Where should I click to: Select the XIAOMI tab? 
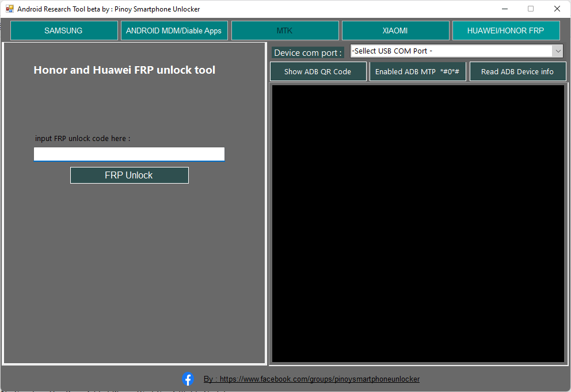pos(395,30)
